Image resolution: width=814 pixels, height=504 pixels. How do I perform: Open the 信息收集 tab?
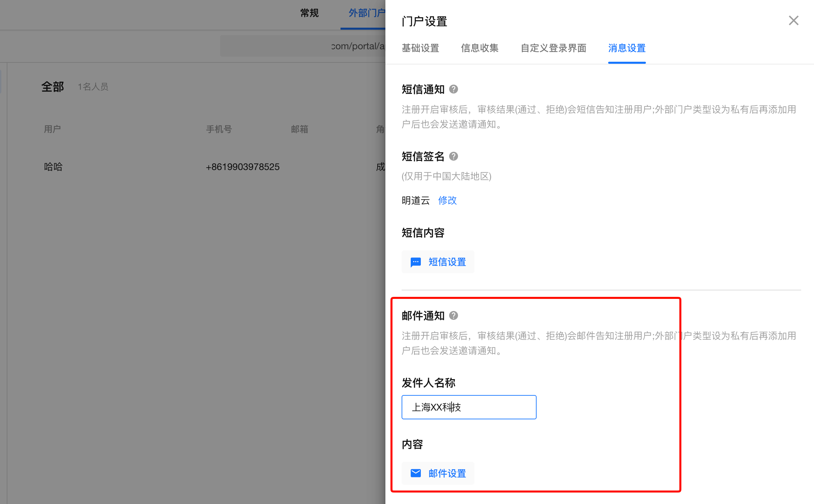point(480,48)
